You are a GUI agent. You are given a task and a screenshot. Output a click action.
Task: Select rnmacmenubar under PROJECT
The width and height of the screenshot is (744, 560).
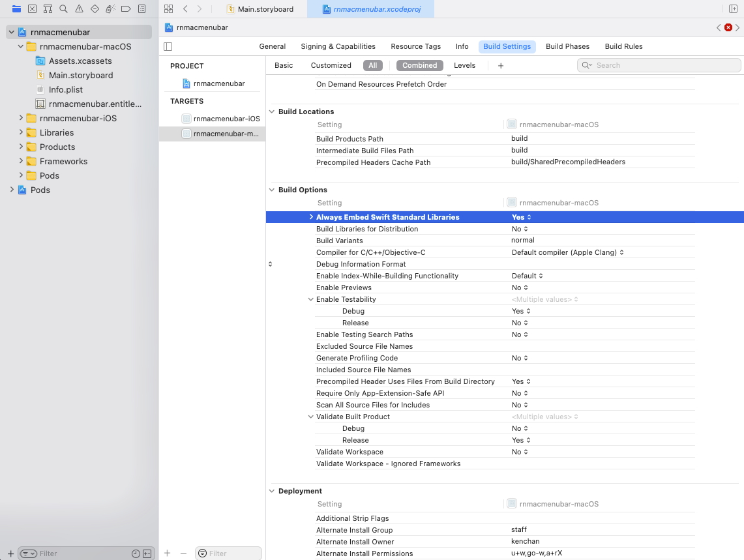pos(213,83)
